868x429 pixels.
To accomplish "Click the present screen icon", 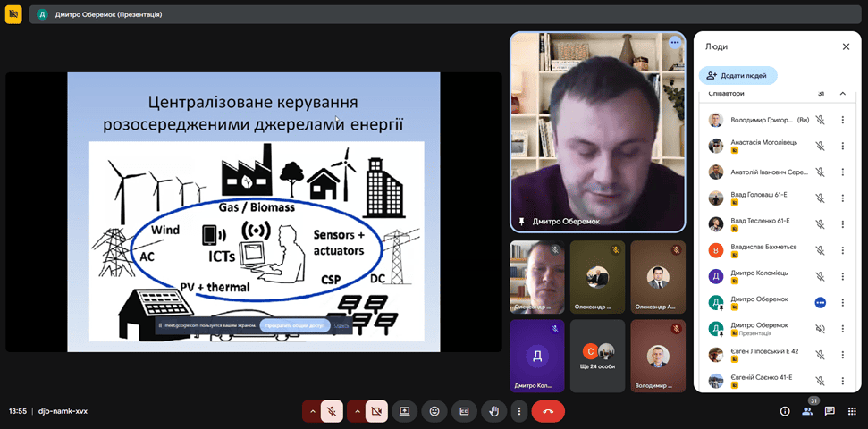I will point(405,411).
